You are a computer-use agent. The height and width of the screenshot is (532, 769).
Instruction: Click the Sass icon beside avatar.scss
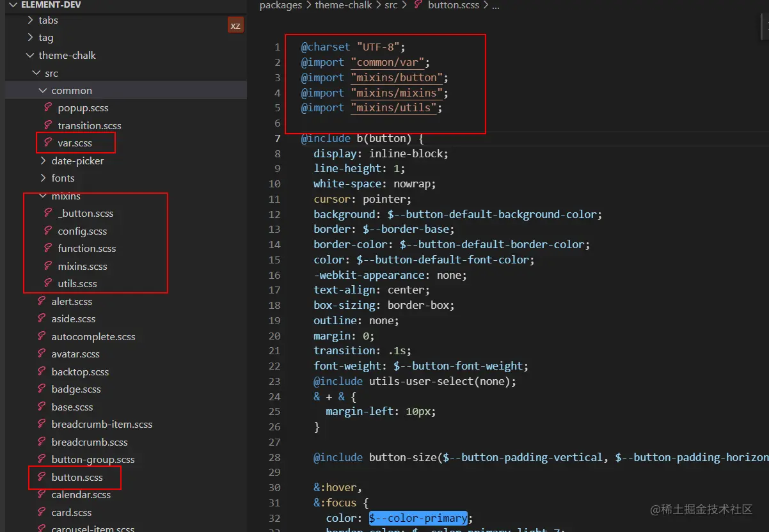click(42, 354)
